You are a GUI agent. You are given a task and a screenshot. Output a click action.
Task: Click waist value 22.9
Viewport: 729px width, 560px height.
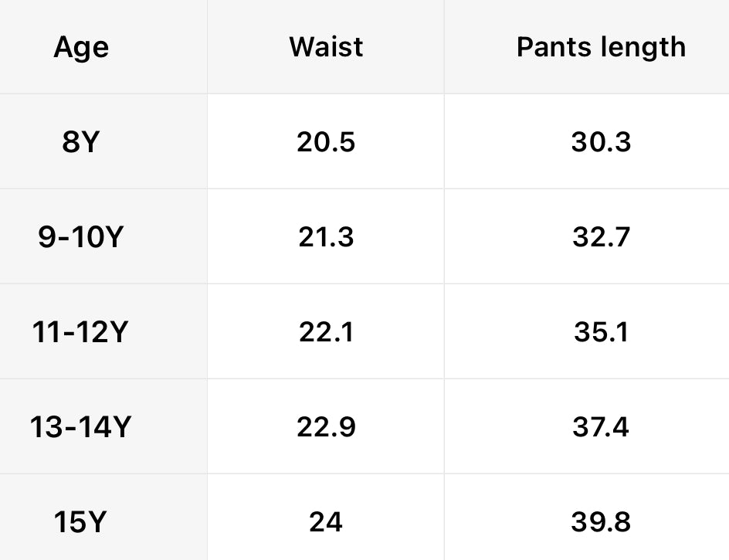click(326, 427)
